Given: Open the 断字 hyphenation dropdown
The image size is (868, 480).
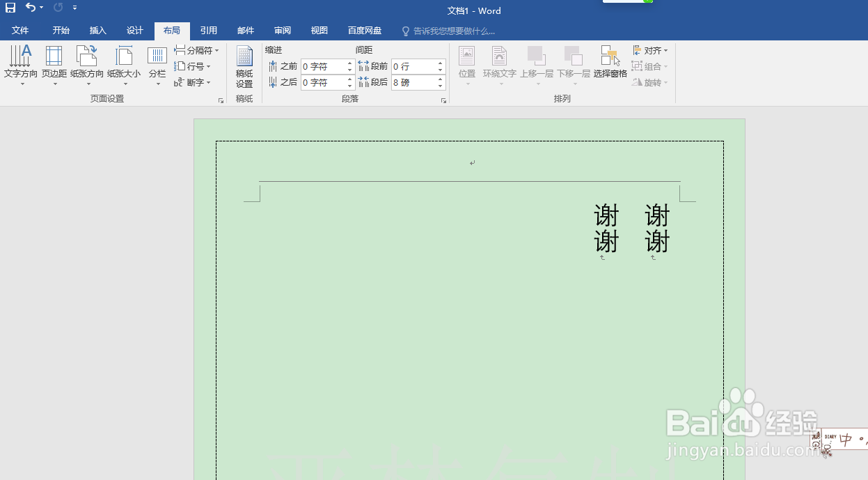Looking at the screenshot, I should (x=192, y=82).
